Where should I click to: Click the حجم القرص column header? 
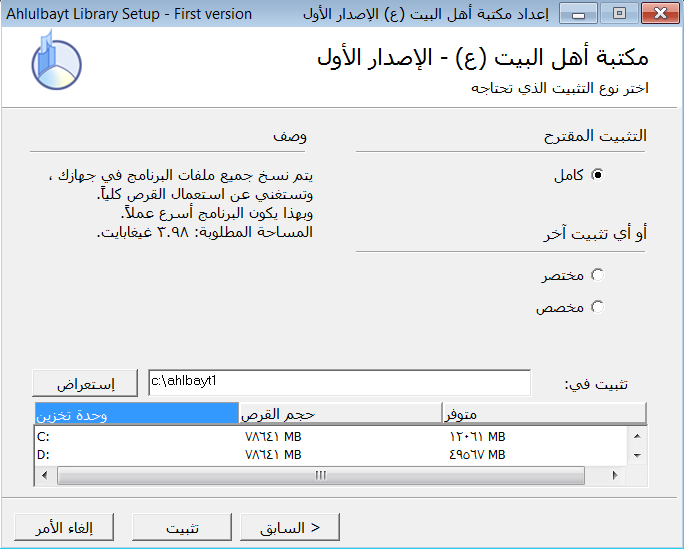340,413
